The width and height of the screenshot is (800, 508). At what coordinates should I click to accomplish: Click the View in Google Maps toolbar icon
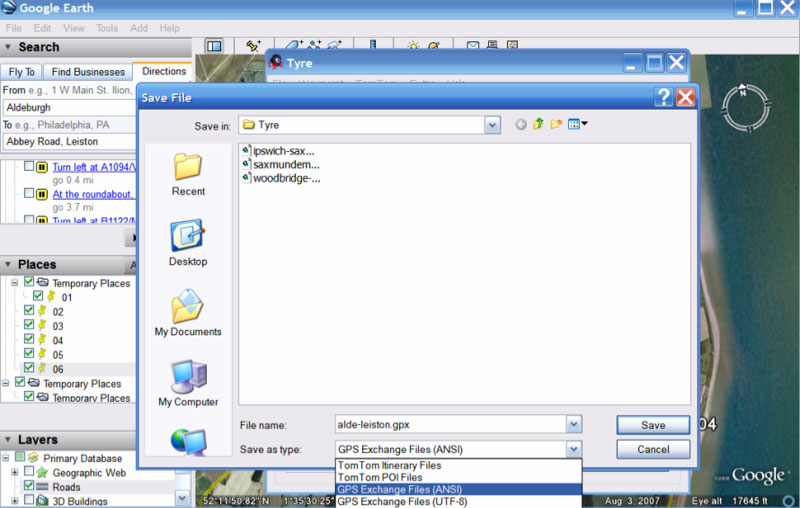(512, 45)
